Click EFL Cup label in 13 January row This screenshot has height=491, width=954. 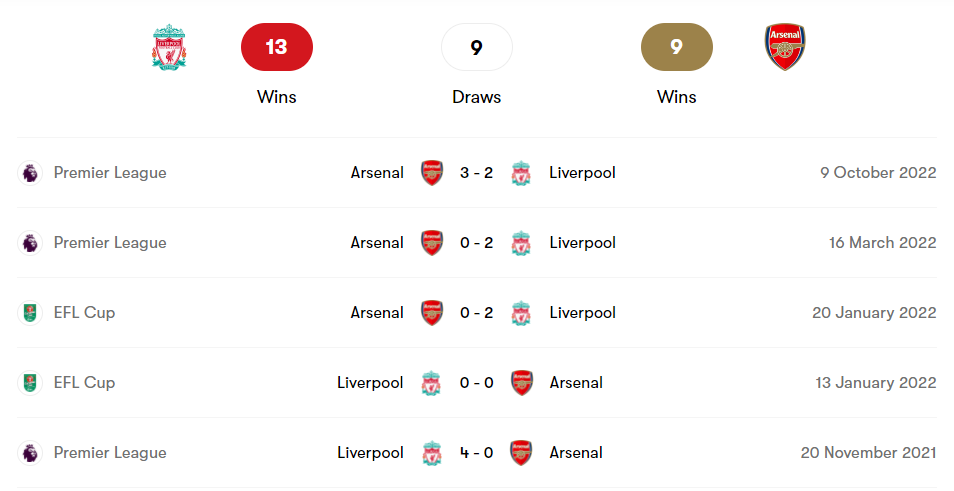[x=84, y=383]
